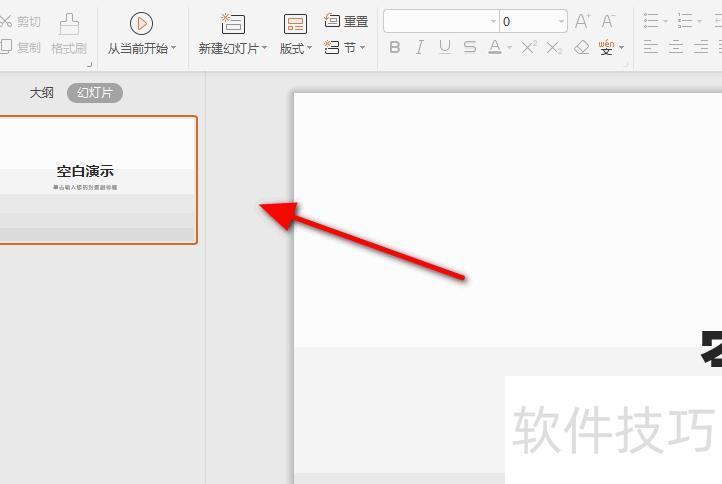This screenshot has width=722, height=484.
Task: Toggle subscript (X₂) formatting
Action: [554, 47]
